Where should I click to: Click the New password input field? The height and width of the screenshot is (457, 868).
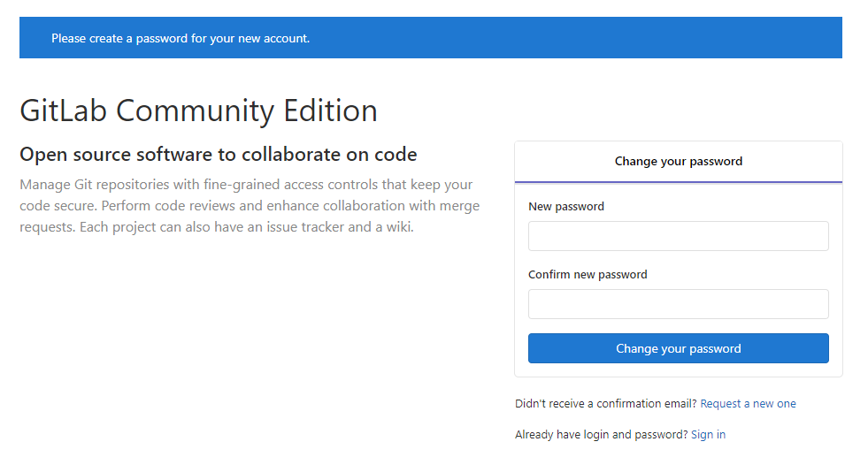point(678,236)
